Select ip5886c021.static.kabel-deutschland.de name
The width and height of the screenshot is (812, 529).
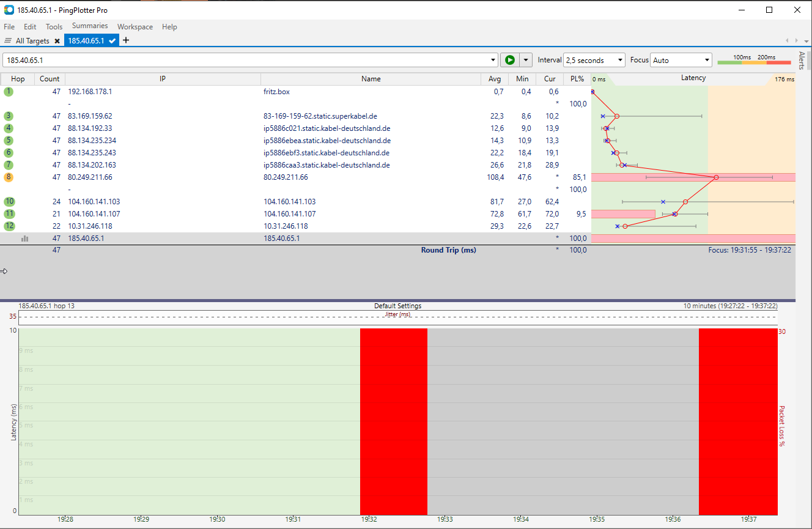click(327, 128)
